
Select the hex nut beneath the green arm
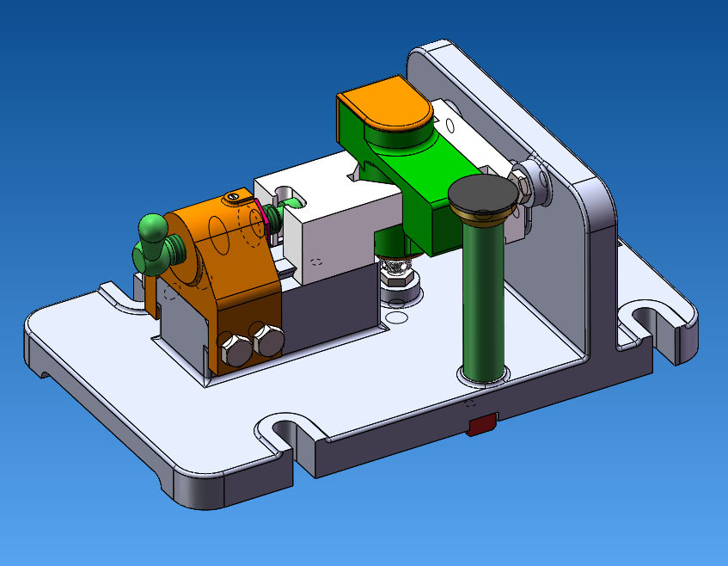(397, 278)
